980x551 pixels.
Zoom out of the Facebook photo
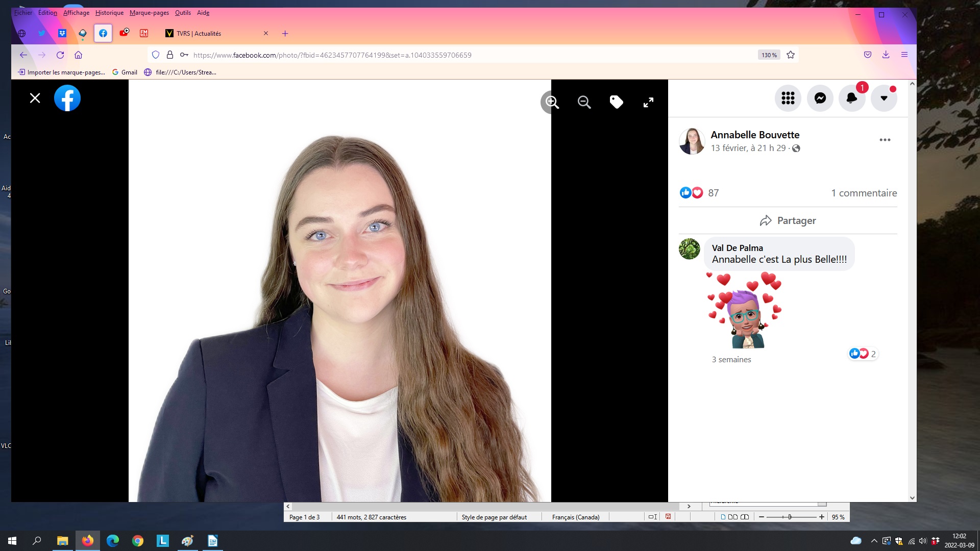(x=584, y=102)
